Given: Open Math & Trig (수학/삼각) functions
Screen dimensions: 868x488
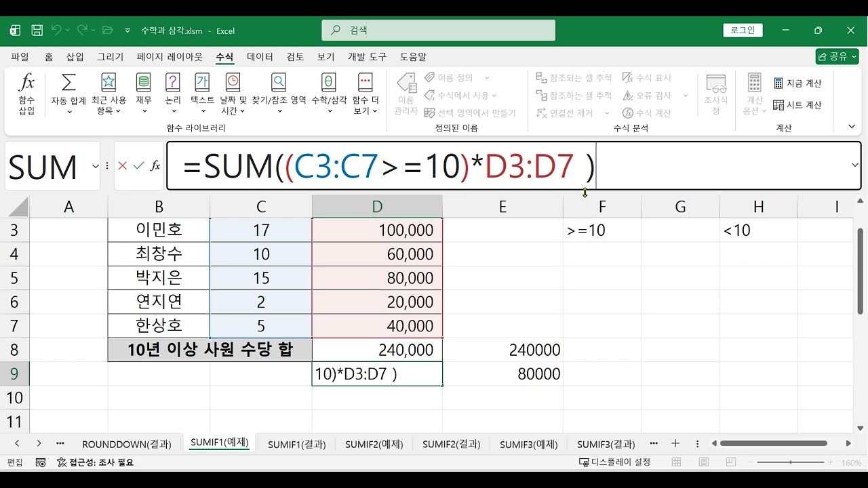Looking at the screenshot, I should click(x=329, y=94).
